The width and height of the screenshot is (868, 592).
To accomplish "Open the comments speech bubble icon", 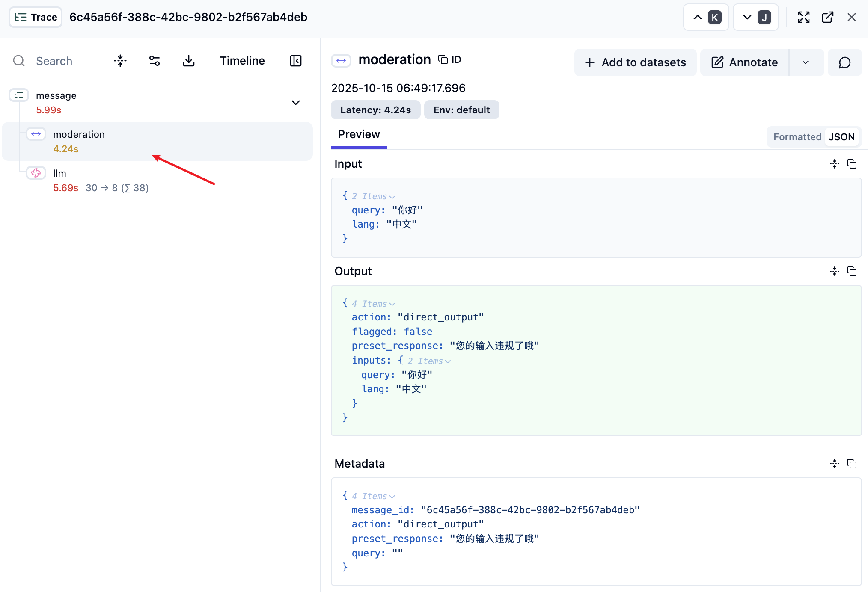I will pyautogui.click(x=844, y=62).
